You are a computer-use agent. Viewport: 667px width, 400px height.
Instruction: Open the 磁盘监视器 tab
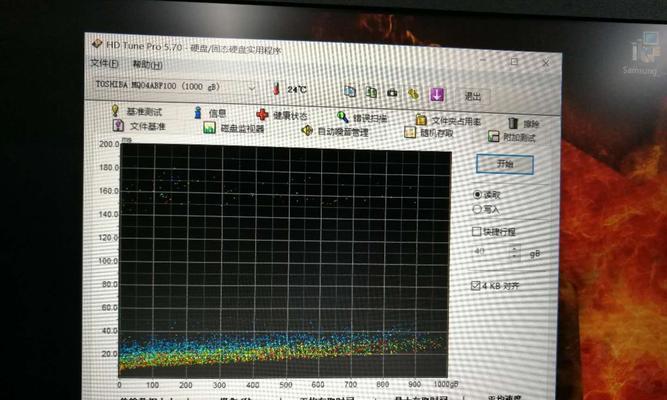[x=234, y=128]
